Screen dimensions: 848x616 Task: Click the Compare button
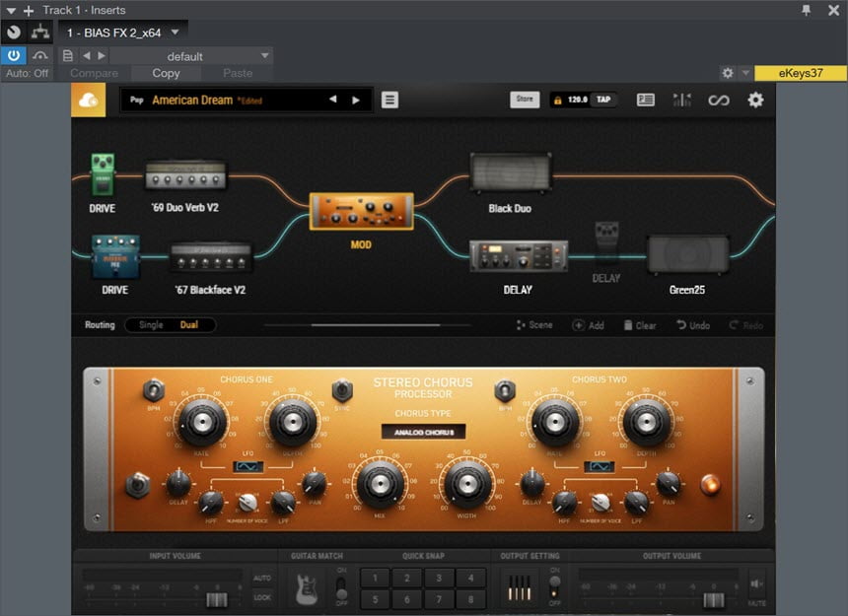point(94,73)
